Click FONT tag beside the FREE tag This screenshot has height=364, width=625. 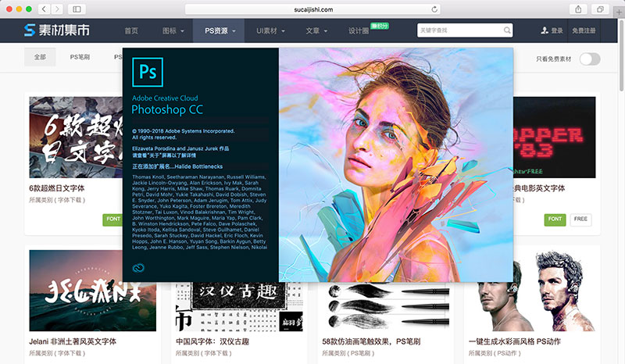pyautogui.click(x=555, y=219)
